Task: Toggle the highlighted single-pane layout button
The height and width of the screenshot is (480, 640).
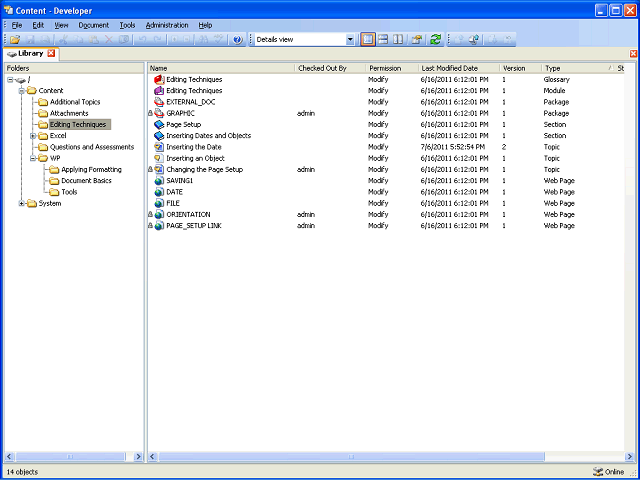Action: pos(368,40)
